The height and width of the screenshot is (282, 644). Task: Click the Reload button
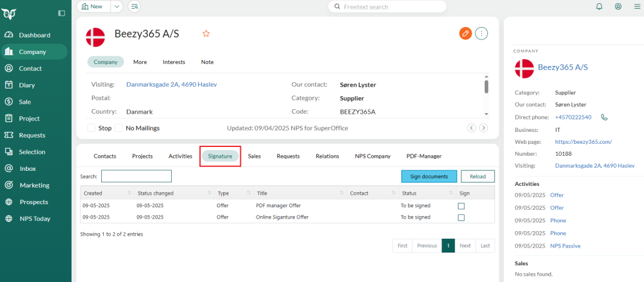coord(478,176)
